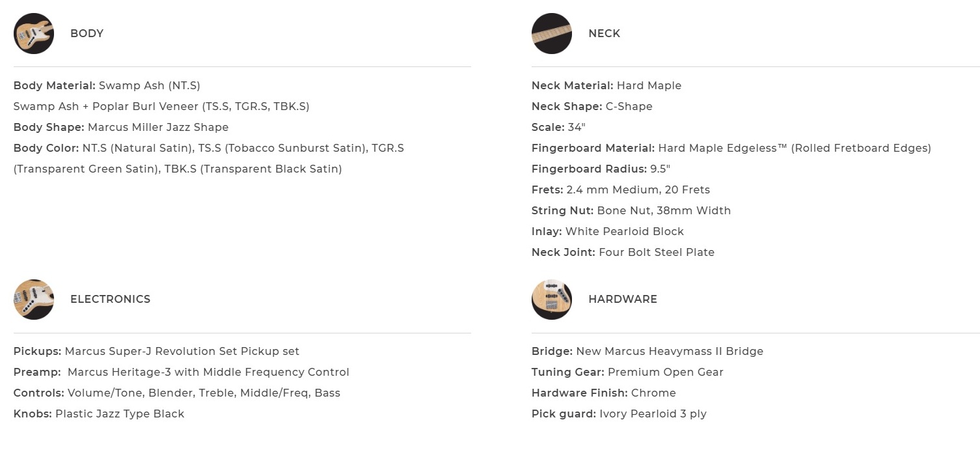Click the Electronics section pickup icon
The height and width of the screenshot is (450, 980).
click(x=34, y=300)
